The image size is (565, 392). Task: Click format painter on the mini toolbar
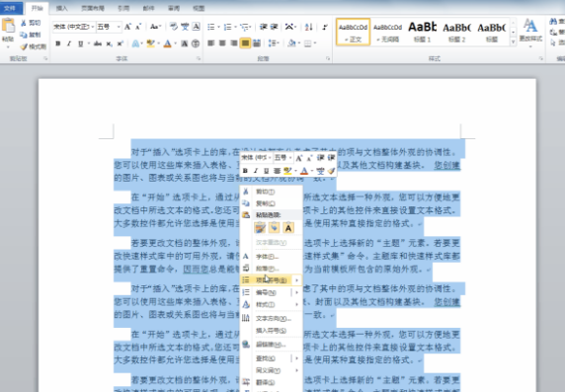click(331, 171)
